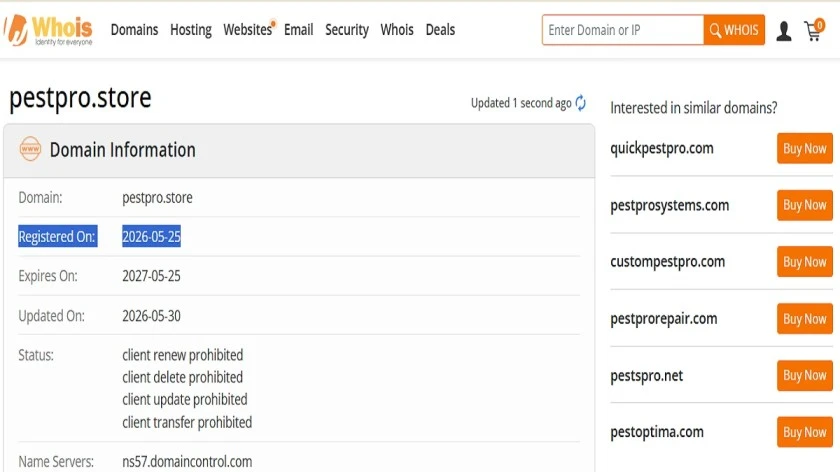Open the Security menu
Screen dimensions: 840x472
(x=347, y=30)
